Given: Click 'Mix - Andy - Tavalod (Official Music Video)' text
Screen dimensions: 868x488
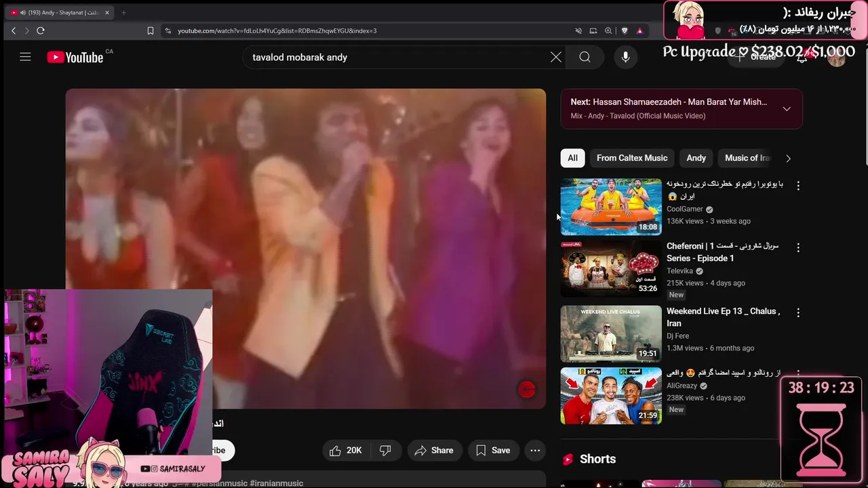Looking at the screenshot, I should [638, 116].
